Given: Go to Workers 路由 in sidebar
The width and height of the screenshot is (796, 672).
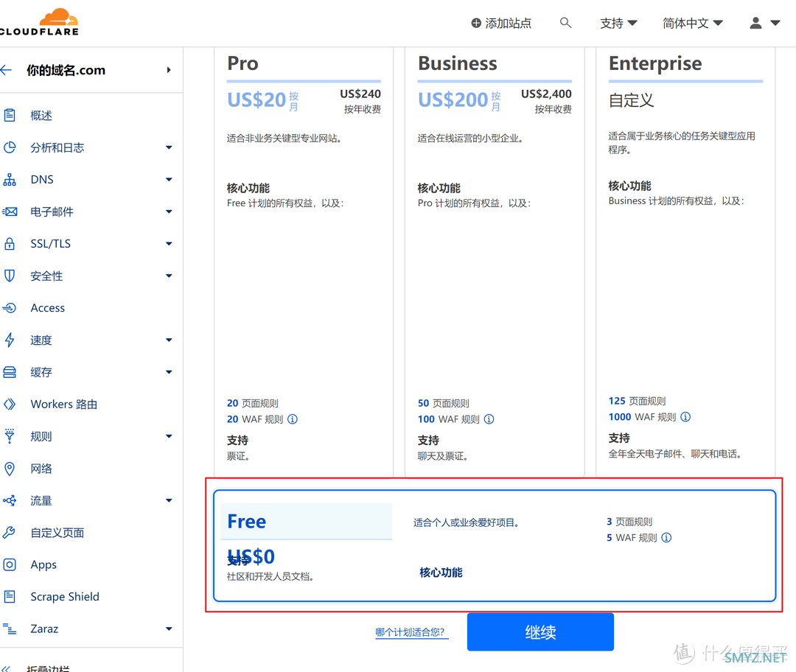Looking at the screenshot, I should click(x=64, y=405).
